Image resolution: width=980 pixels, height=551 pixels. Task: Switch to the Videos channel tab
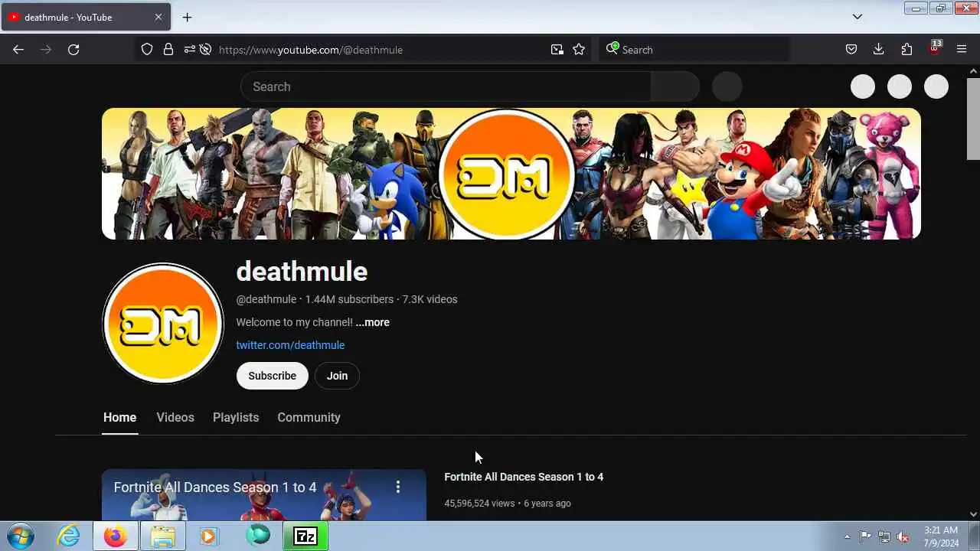pos(175,417)
